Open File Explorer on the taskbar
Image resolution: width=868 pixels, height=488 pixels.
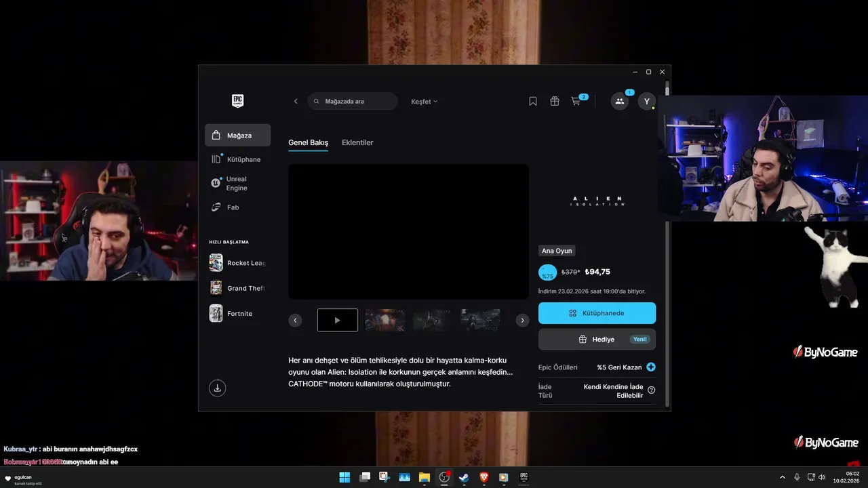425,477
